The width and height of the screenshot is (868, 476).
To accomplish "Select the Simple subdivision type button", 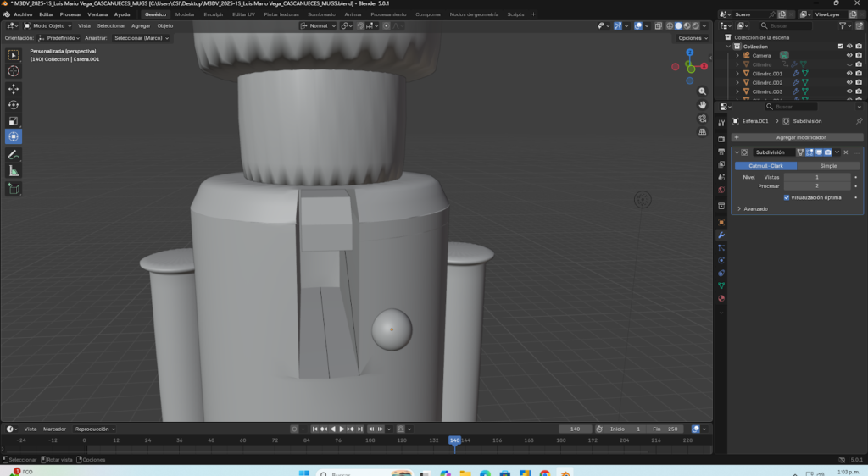I will tap(828, 166).
